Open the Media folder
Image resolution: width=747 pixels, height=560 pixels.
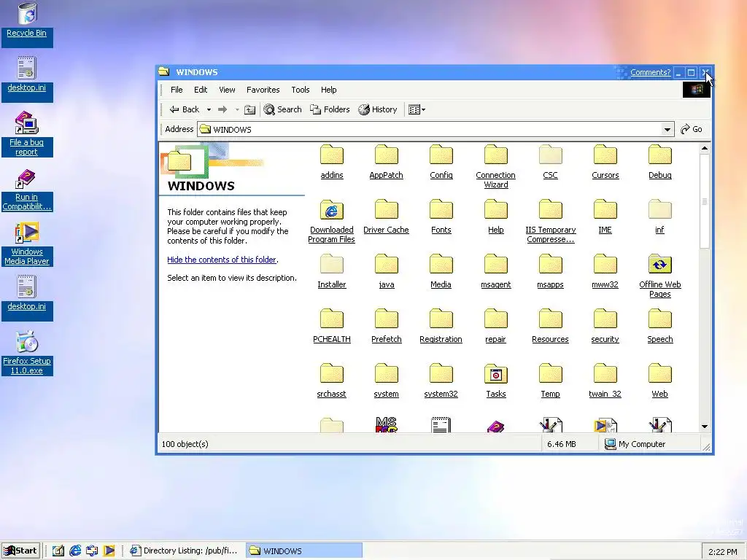point(441,271)
